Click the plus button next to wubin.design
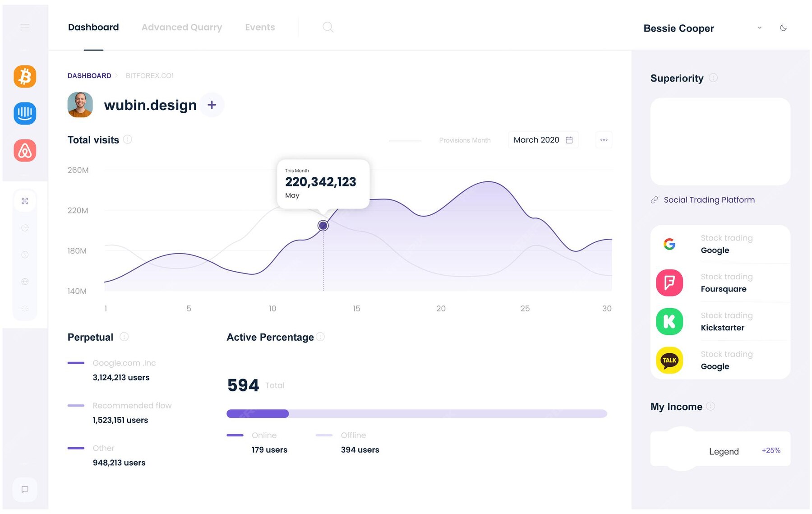Viewport: 812px width, 514px height. (211, 105)
